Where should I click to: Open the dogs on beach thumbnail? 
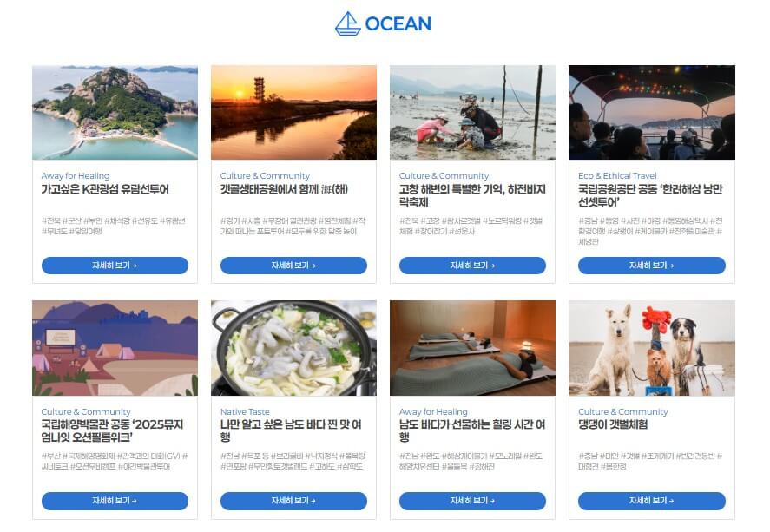tap(652, 348)
